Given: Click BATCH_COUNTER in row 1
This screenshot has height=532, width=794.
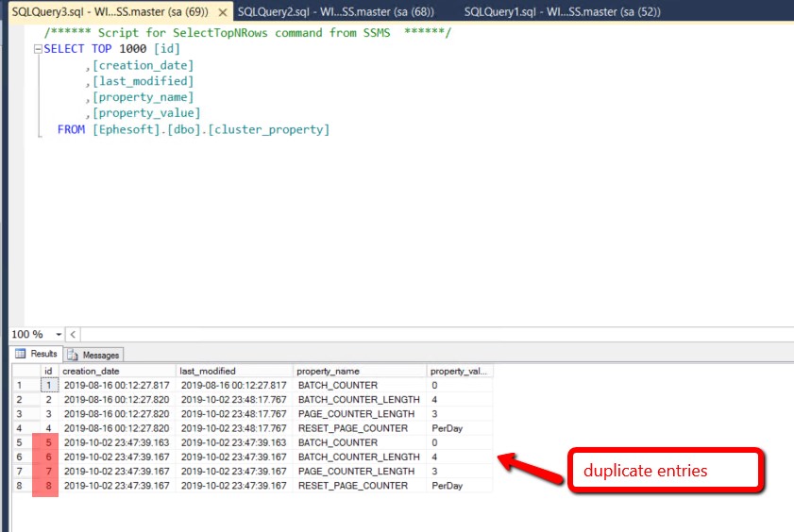Looking at the screenshot, I should 360,386.
